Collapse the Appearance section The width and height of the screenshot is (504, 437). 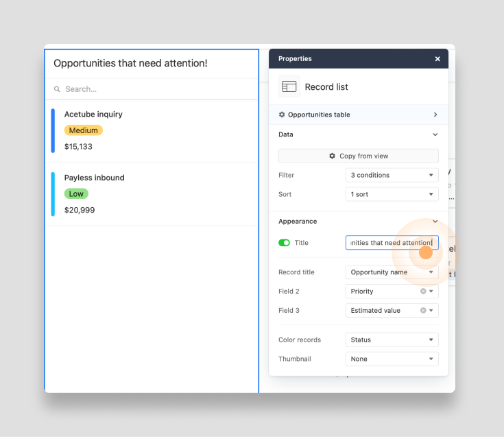[435, 221]
